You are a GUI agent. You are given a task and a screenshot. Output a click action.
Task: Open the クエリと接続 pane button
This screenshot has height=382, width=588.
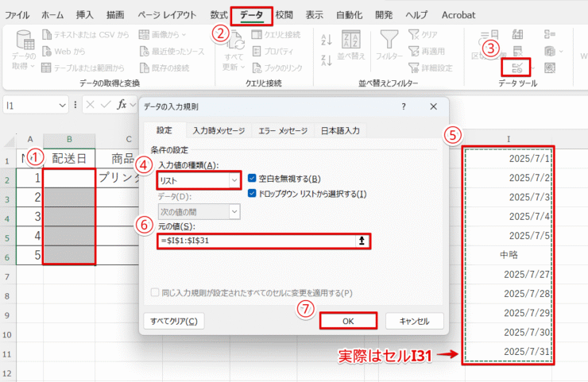pyautogui.click(x=276, y=35)
